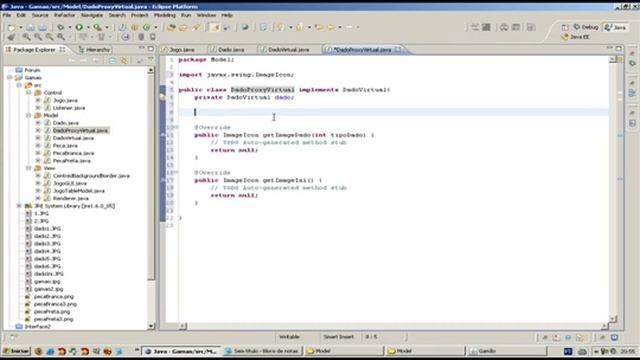Open Listener.java in Package Explorer

point(69,108)
